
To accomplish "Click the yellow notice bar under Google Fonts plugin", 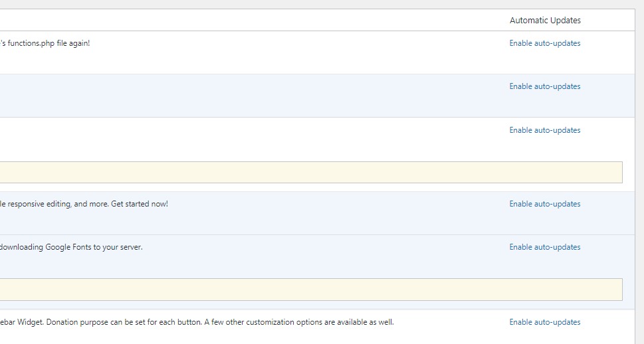I will pyautogui.click(x=311, y=289).
